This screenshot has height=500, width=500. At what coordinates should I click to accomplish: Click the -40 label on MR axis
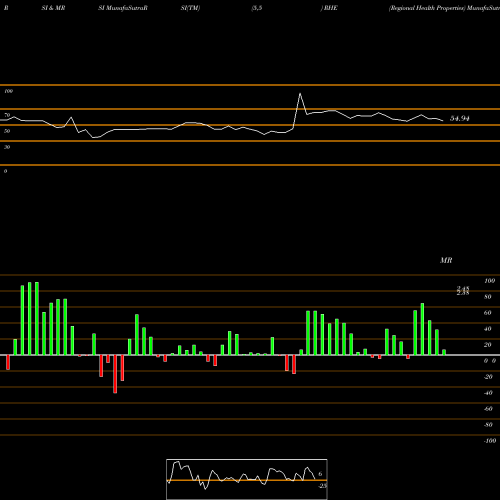pos(488,393)
